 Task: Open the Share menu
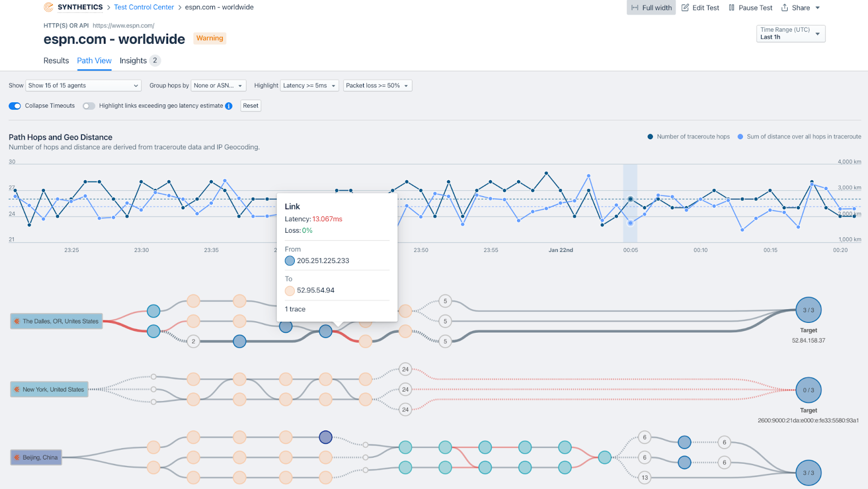point(800,8)
